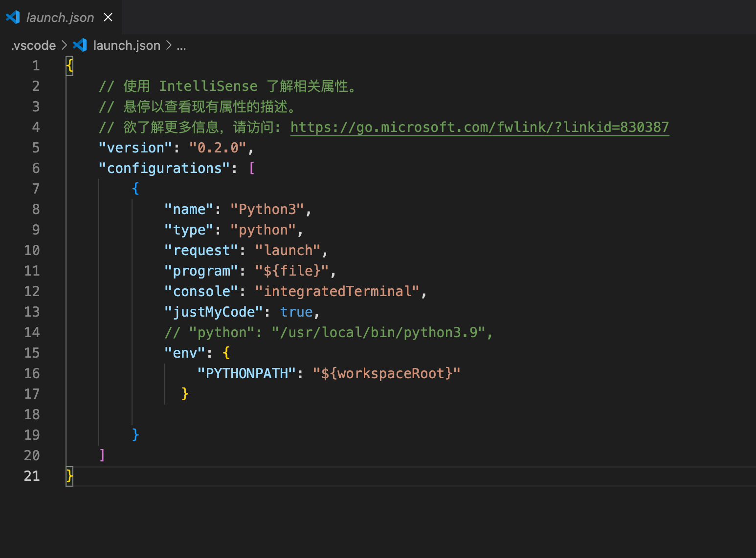Viewport: 756px width, 558px height.
Task: Click the opening brace on line 1
Action: (x=69, y=65)
